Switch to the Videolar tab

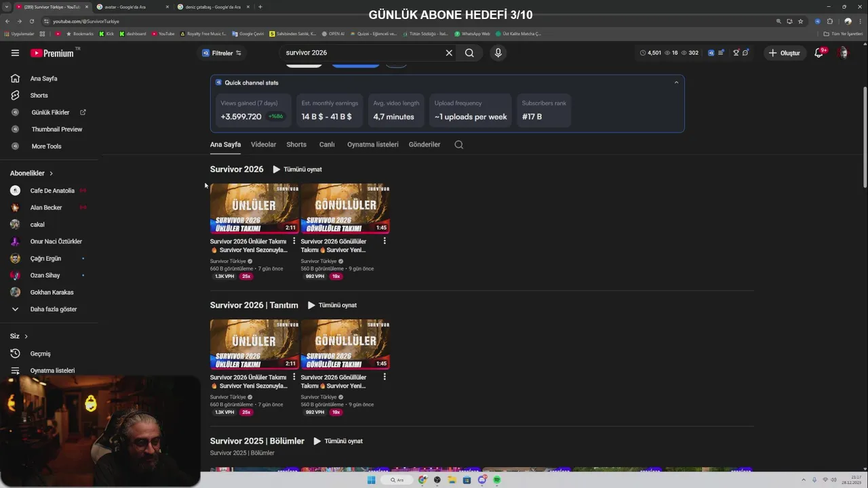pos(263,144)
